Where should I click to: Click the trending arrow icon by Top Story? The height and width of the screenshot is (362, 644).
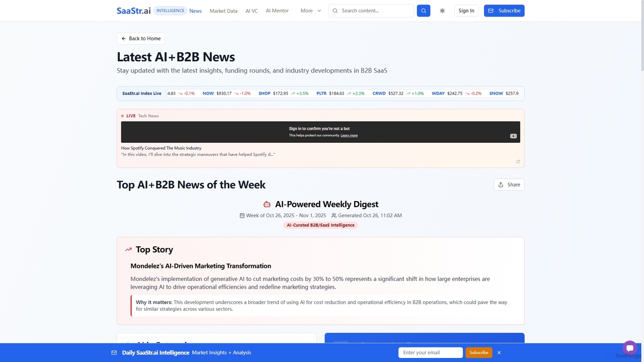pos(128,249)
